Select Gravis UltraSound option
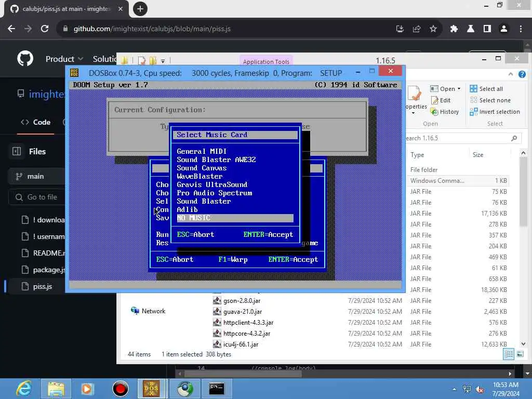This screenshot has width=532, height=399. click(x=212, y=184)
